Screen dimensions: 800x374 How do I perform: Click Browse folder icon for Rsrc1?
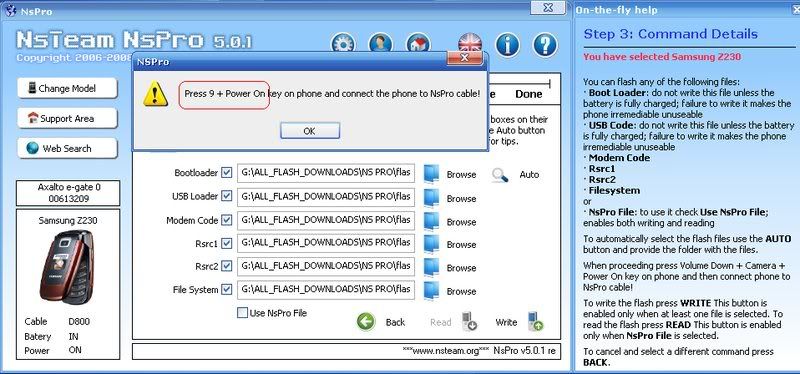point(431,244)
